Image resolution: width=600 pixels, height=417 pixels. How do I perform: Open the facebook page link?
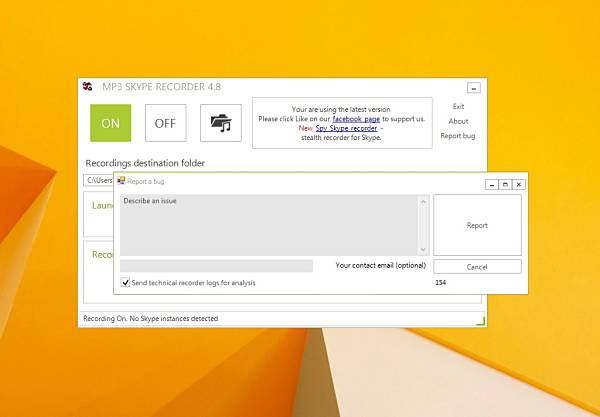tap(356, 119)
